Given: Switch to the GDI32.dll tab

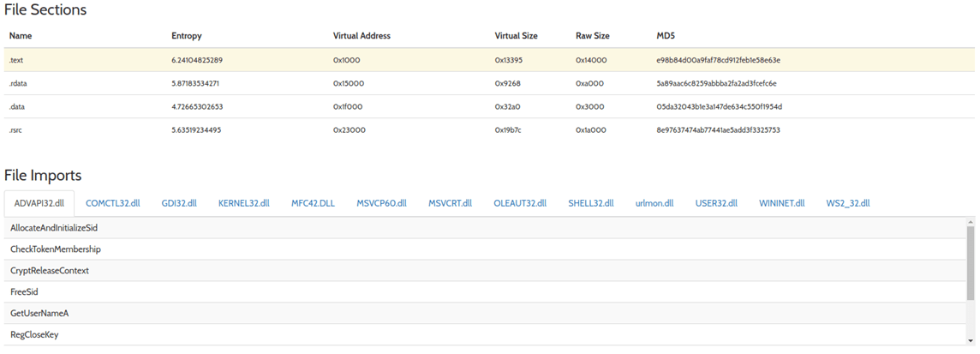Looking at the screenshot, I should pos(179,203).
